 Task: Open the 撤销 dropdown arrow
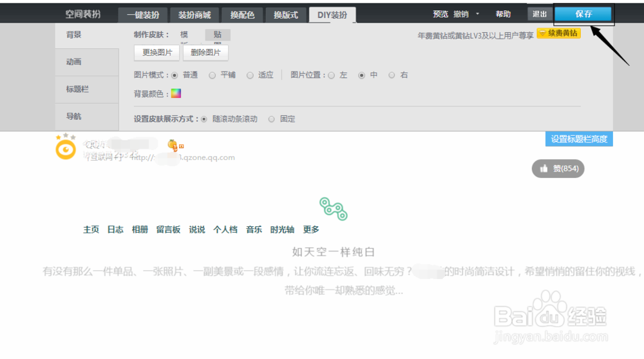(477, 14)
